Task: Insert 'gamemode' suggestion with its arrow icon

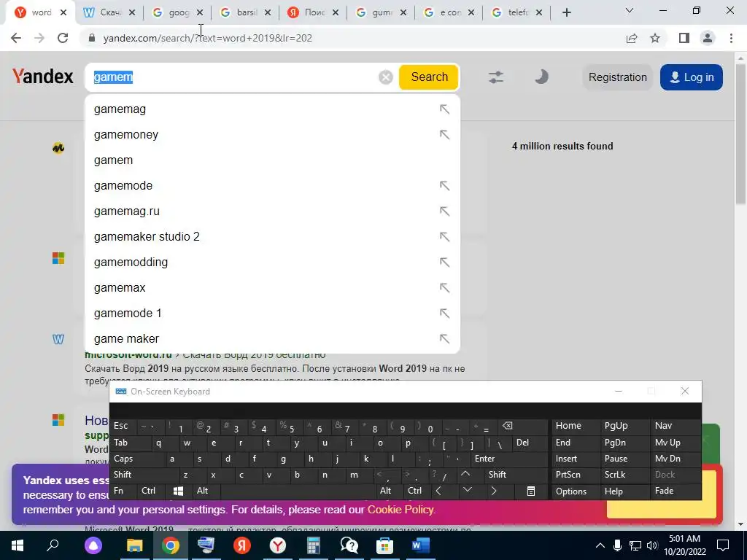Action: [x=444, y=186]
